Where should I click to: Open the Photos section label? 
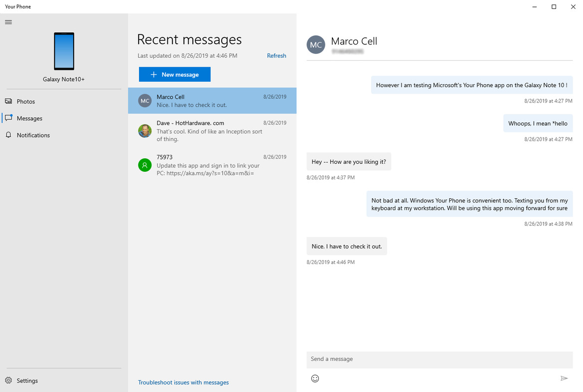pyautogui.click(x=25, y=102)
